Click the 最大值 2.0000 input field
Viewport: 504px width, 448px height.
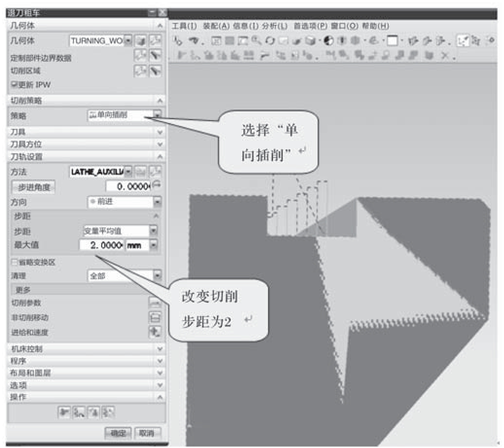(x=102, y=245)
